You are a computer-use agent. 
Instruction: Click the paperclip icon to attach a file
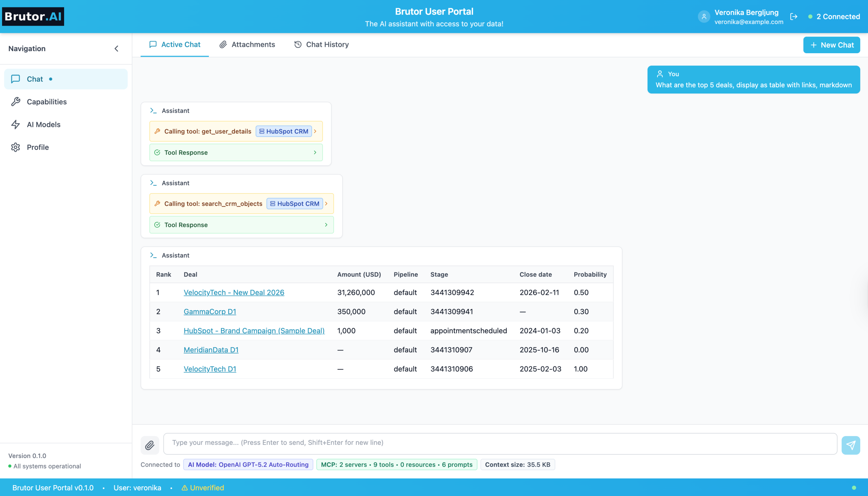[150, 445]
